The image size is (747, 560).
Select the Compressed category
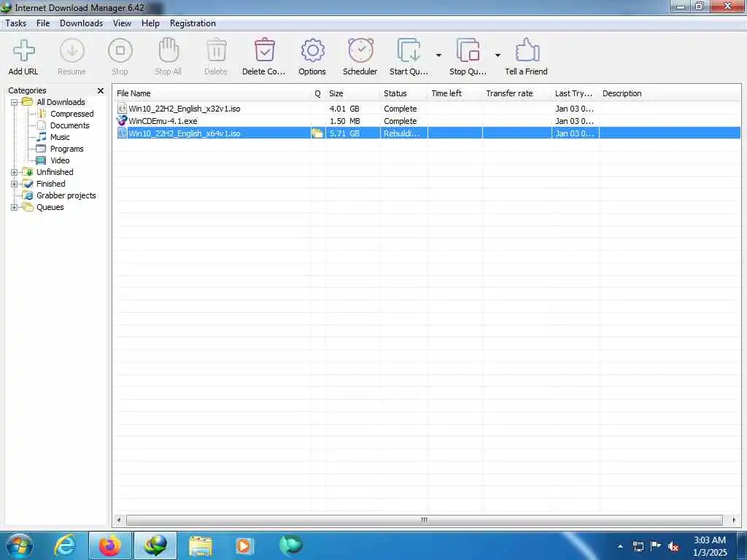pyautogui.click(x=72, y=114)
